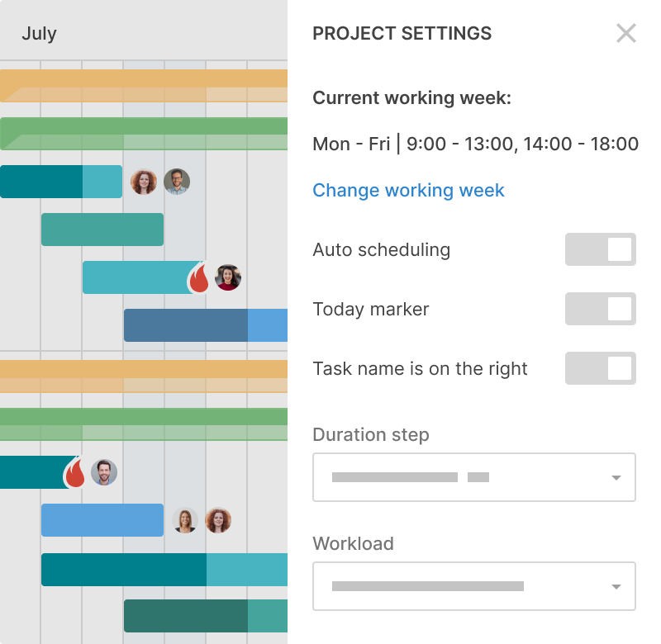Select the top green summary bar

click(144, 134)
